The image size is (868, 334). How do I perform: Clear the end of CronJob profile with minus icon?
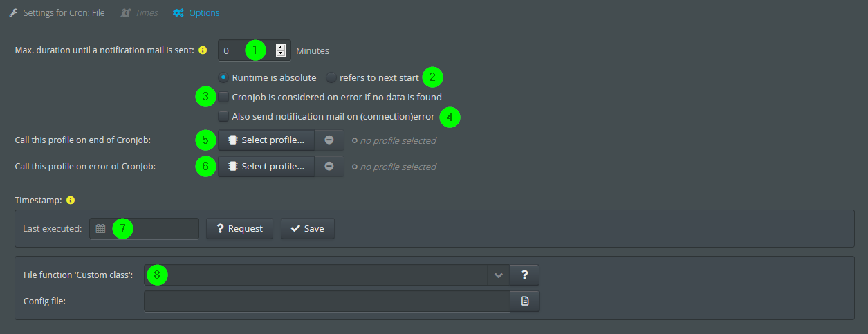(x=329, y=140)
